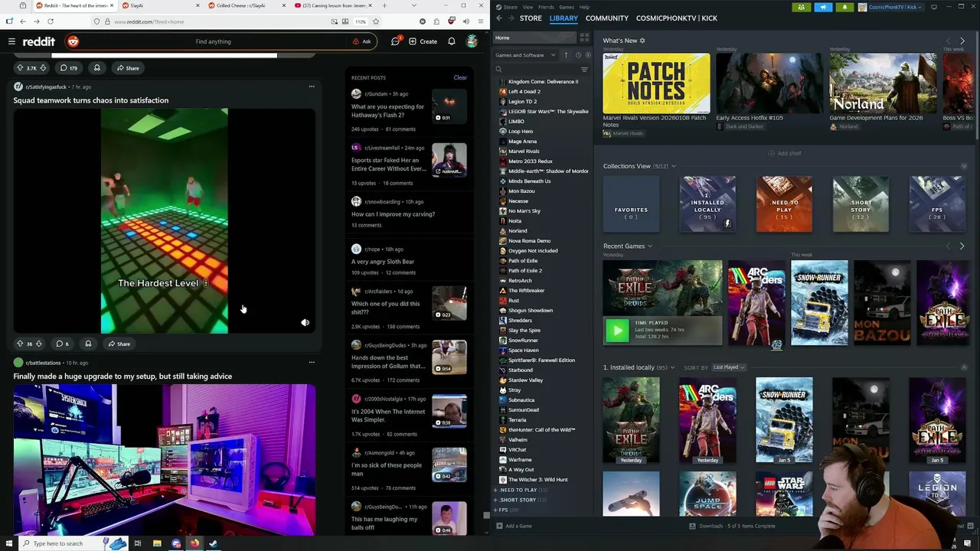Switch Steam library to collections grid view
Viewport: 980px width, 551px height.
click(x=584, y=37)
